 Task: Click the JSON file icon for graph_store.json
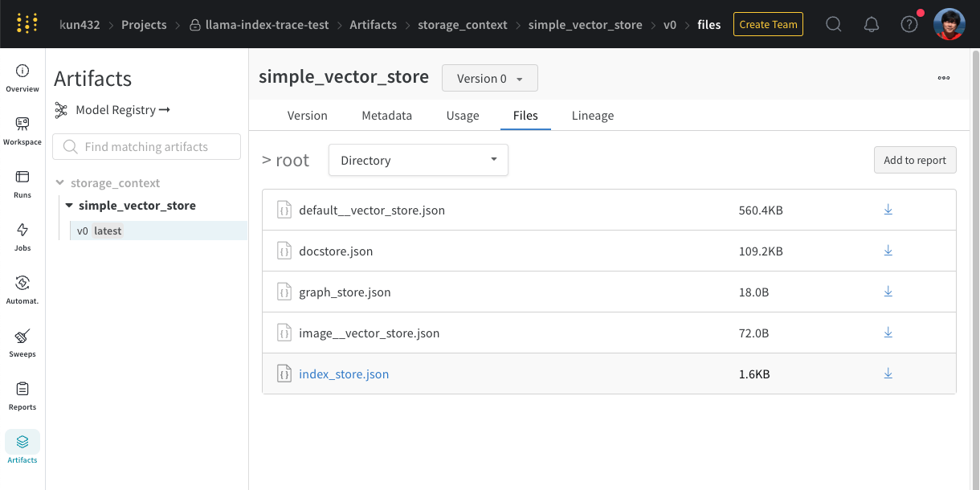pyautogui.click(x=284, y=292)
